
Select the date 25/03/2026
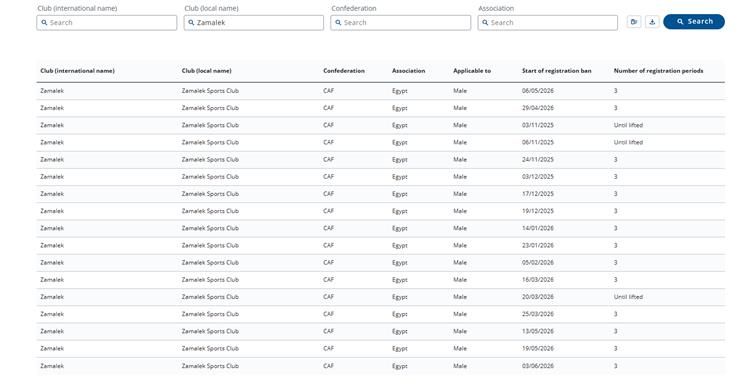(x=538, y=314)
